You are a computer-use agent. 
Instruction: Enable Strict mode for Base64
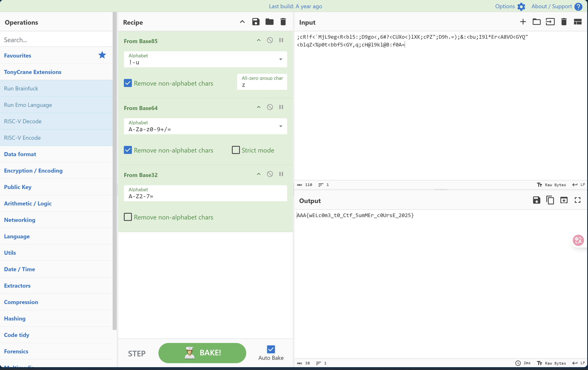click(x=236, y=150)
